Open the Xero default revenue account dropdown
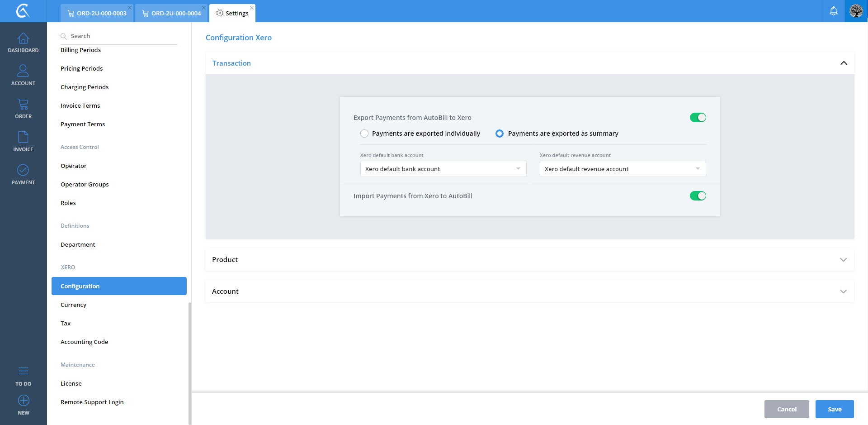 coord(623,169)
